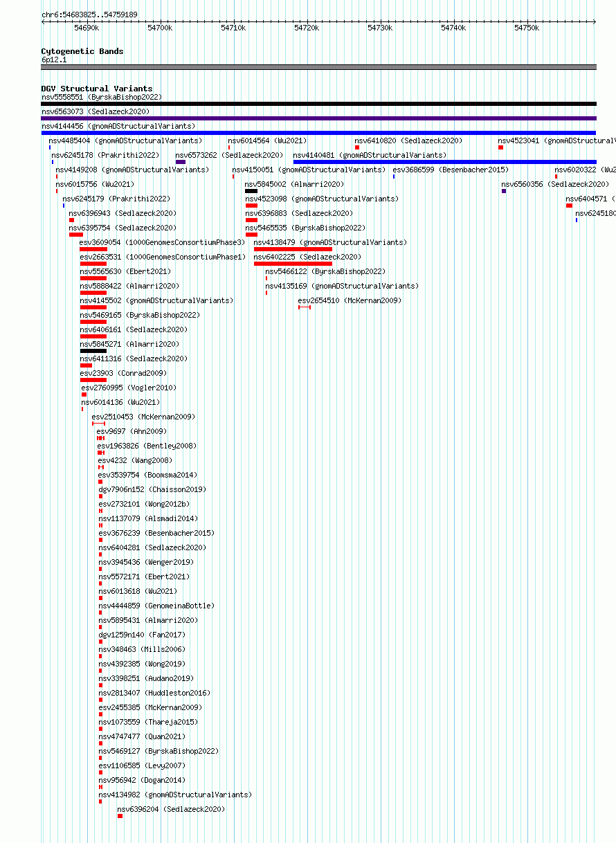The image size is (616, 843).
Task: Click the nsv4135169 gnomAD variant label
Action: point(342,286)
